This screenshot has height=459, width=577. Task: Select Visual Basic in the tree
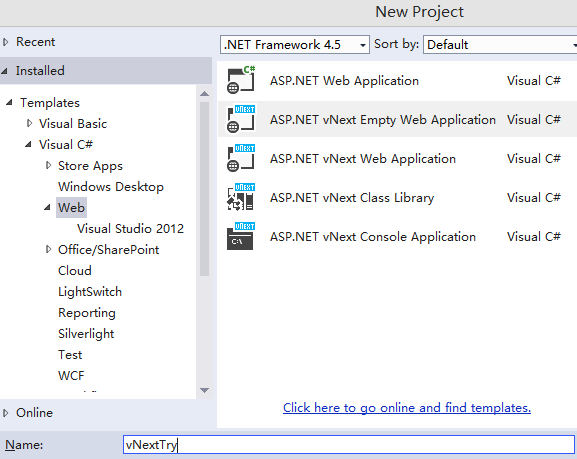[73, 124]
